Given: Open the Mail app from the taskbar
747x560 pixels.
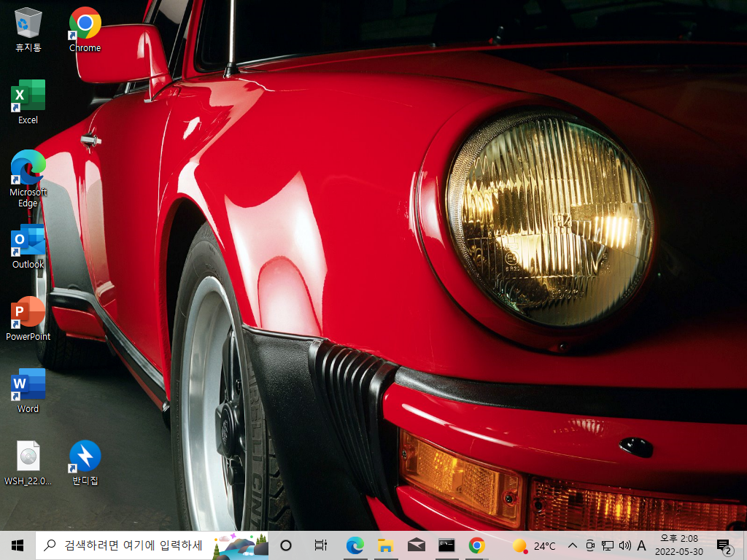Looking at the screenshot, I should pyautogui.click(x=416, y=545).
